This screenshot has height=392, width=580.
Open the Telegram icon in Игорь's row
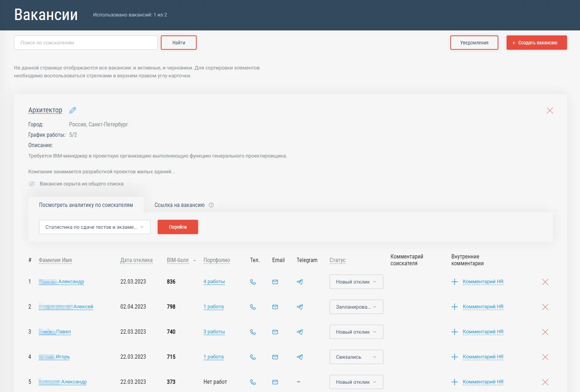tap(300, 357)
